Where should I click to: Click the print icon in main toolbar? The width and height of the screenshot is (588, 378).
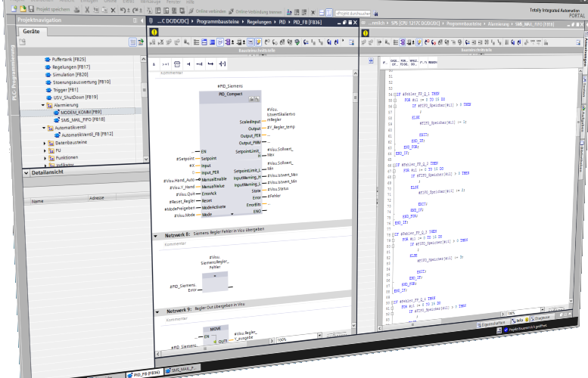76,10
